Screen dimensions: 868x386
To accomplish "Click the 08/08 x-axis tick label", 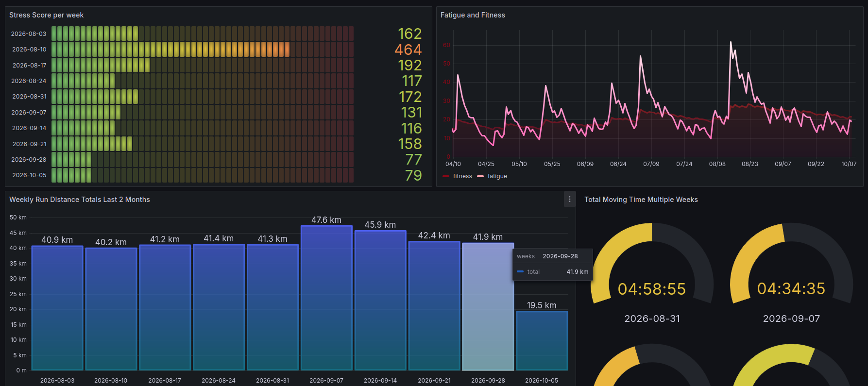I will click(x=717, y=164).
